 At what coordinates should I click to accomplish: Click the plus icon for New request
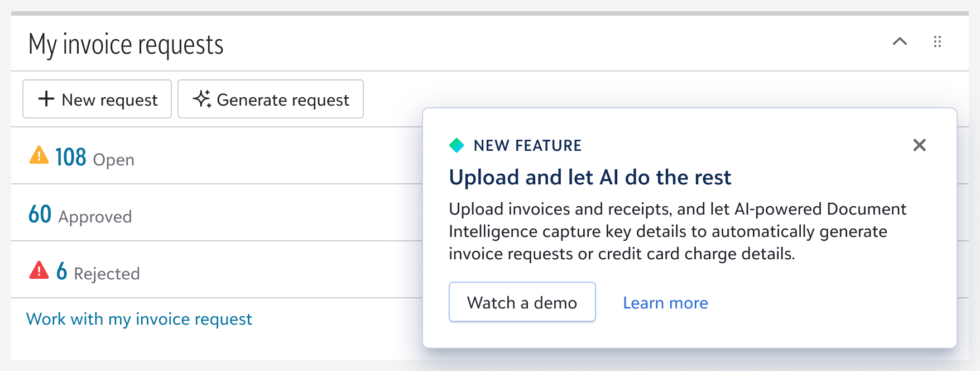(x=46, y=99)
